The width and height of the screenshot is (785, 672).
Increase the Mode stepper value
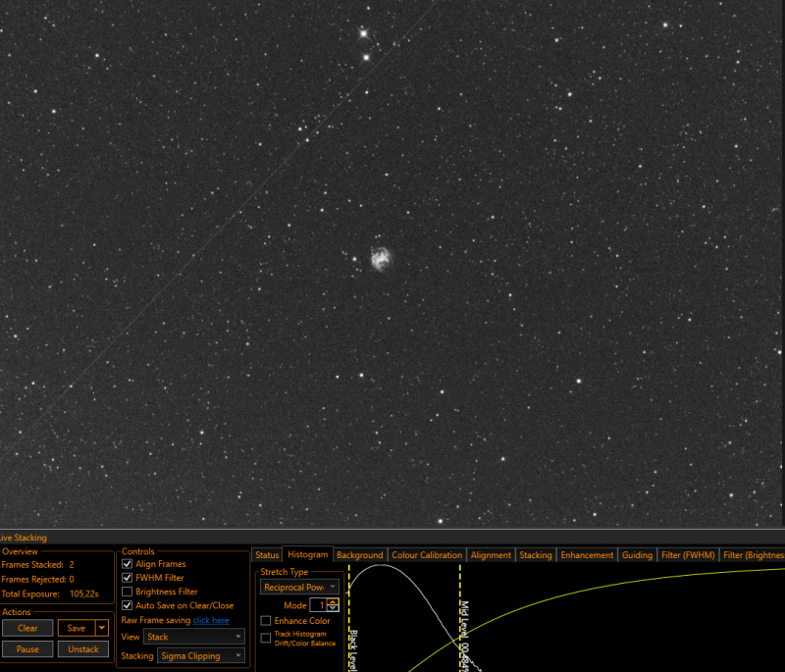[333, 602]
